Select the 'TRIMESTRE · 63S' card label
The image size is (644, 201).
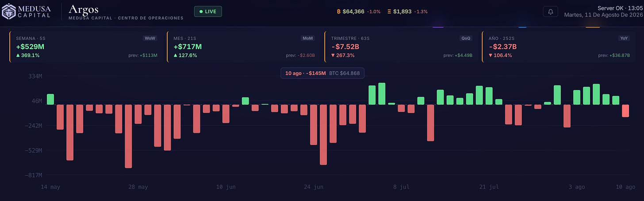point(350,39)
